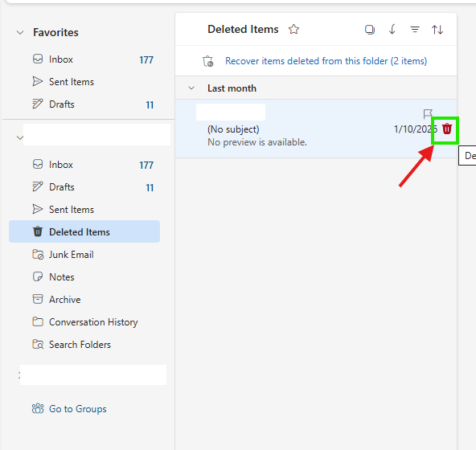
Task: Collapse the Last month group
Action: tap(191, 88)
